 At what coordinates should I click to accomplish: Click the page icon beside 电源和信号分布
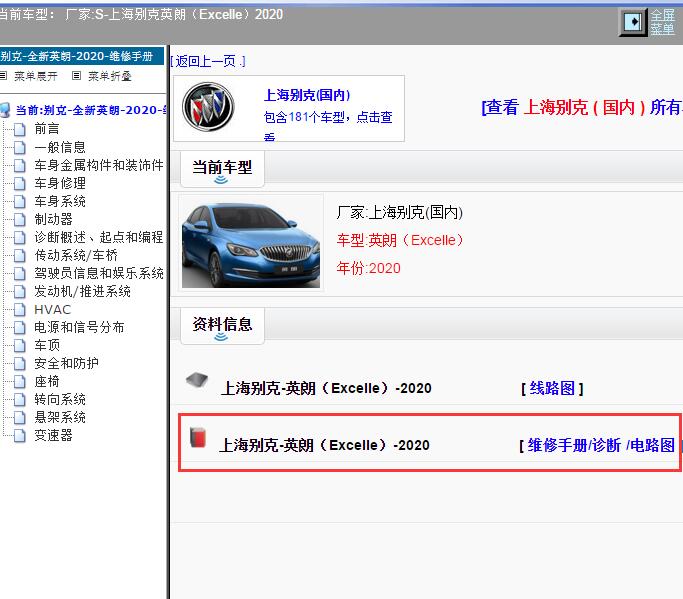tap(20, 328)
